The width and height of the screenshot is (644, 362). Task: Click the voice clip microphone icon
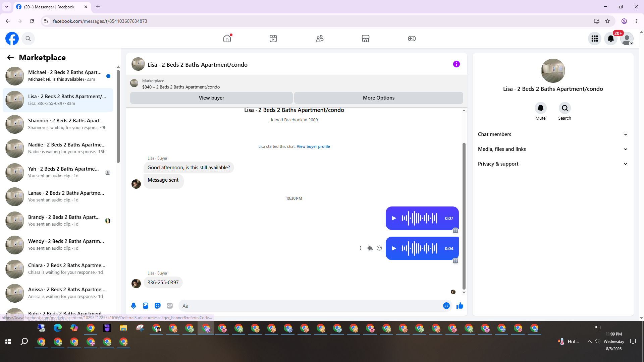133,306
